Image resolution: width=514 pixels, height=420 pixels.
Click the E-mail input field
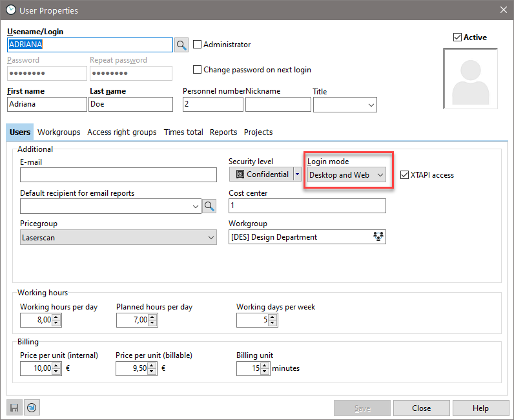118,175
